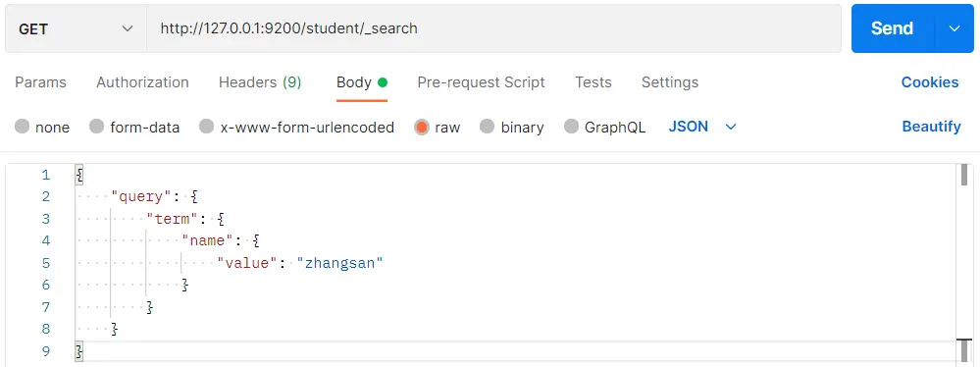Open the Settings tab
The width and height of the screenshot is (980, 367).
[670, 82]
